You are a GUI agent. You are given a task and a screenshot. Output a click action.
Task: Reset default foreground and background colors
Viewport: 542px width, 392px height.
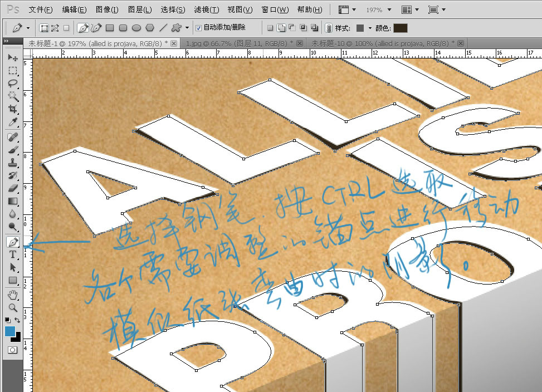coord(8,320)
